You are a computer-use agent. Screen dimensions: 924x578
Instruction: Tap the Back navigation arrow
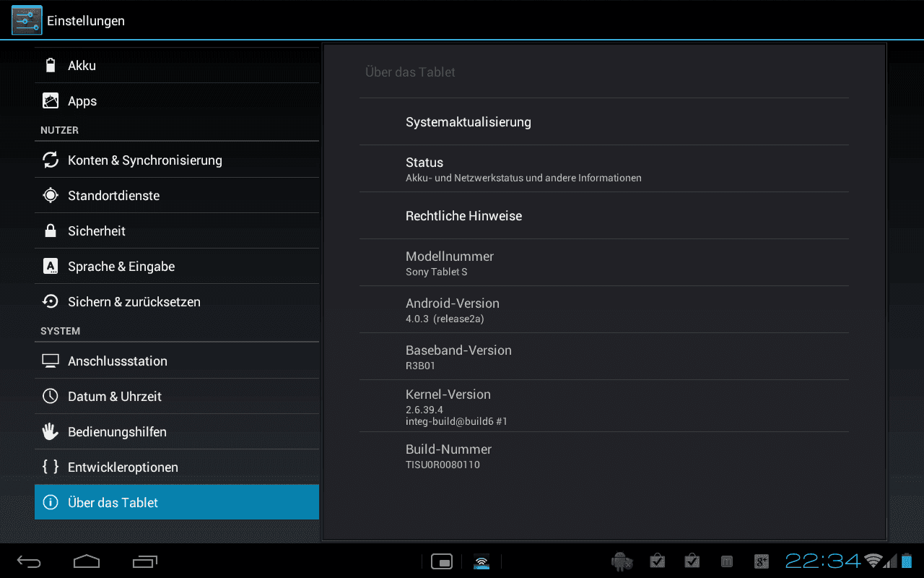(x=30, y=561)
